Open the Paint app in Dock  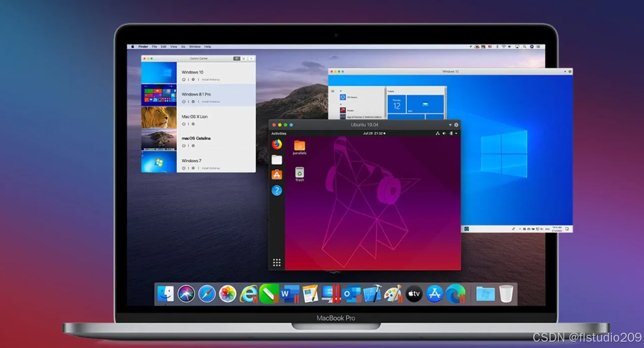coord(393,294)
